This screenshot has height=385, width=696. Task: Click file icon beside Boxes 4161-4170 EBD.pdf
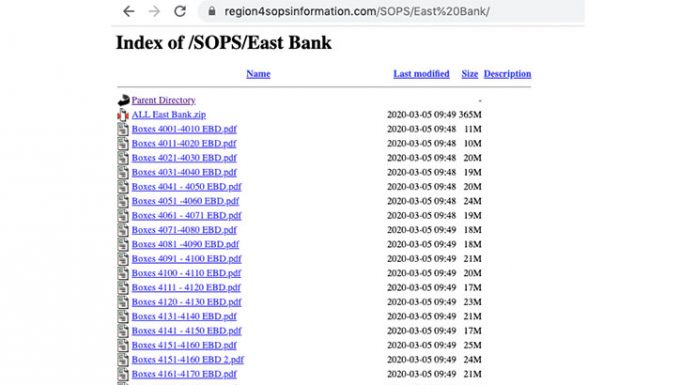(123, 374)
